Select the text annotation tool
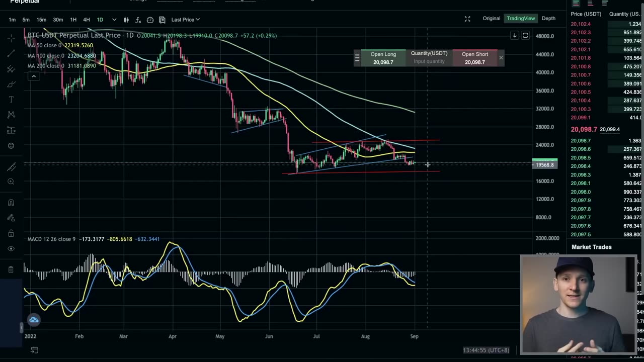The width and height of the screenshot is (644, 362). pos(11,100)
